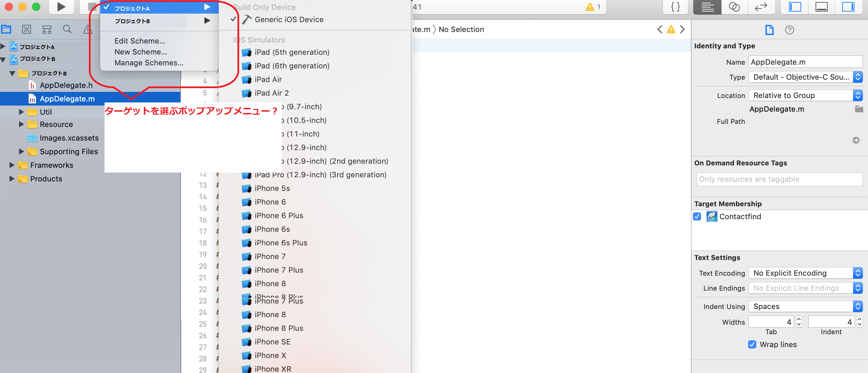Open the Line Endings dropdown
This screenshot has height=373, width=868.
(x=805, y=288)
